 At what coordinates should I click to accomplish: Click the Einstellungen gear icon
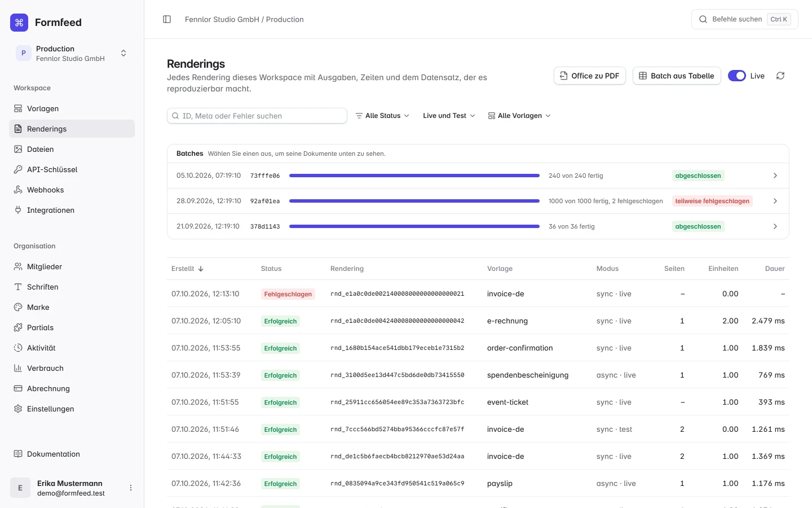[x=18, y=409]
